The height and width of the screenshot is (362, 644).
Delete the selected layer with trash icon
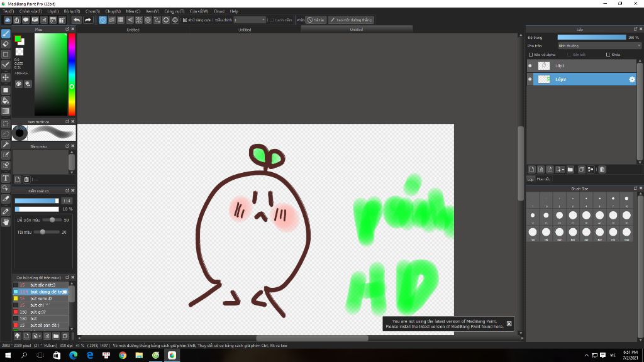point(602,169)
